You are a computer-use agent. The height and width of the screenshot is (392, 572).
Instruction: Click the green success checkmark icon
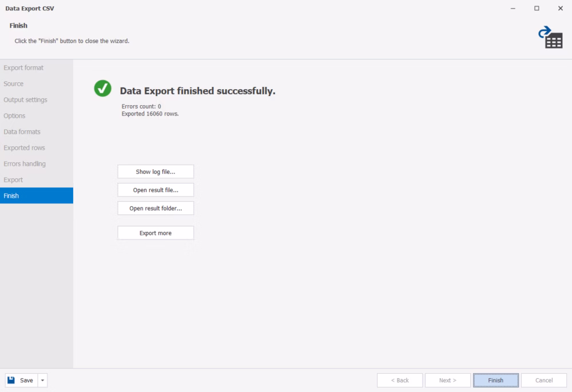pyautogui.click(x=102, y=89)
